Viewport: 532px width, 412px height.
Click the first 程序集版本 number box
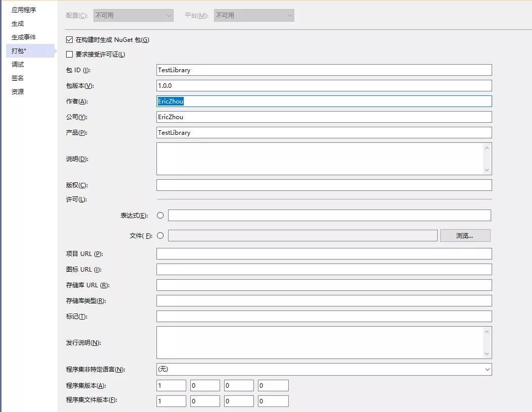pyautogui.click(x=171, y=385)
